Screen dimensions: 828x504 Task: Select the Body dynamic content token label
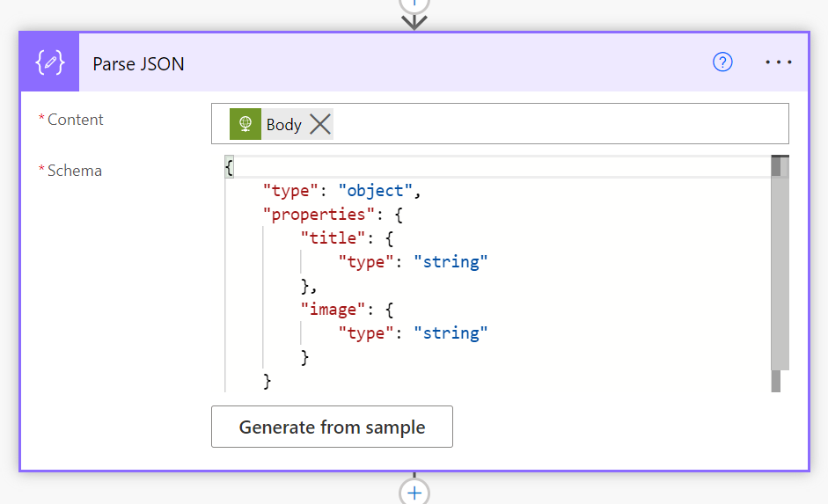(283, 125)
